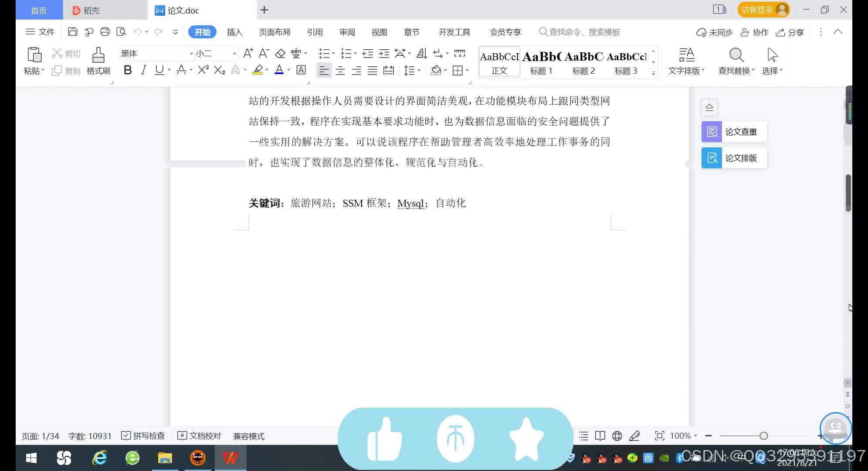Apply the text highlight color
Image resolution: width=868 pixels, height=471 pixels.
point(258,70)
